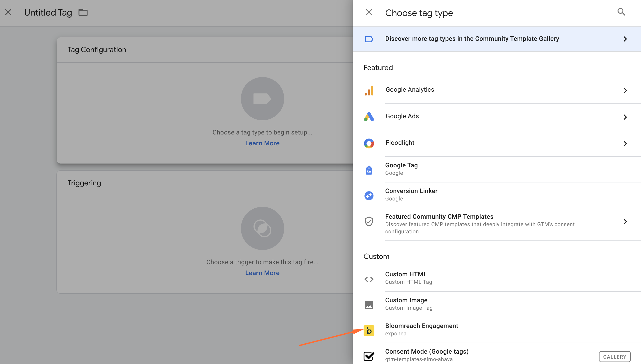Expand the Floodlight chevron
The width and height of the screenshot is (641, 364).
pyautogui.click(x=625, y=143)
